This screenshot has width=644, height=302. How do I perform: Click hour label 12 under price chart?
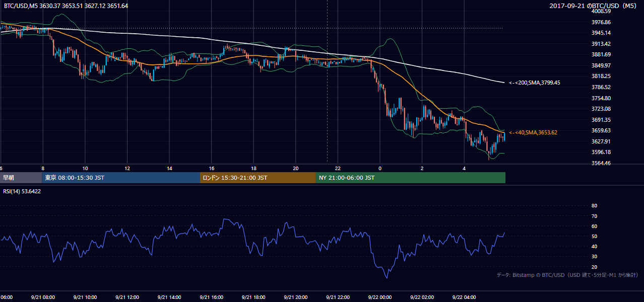(127, 168)
